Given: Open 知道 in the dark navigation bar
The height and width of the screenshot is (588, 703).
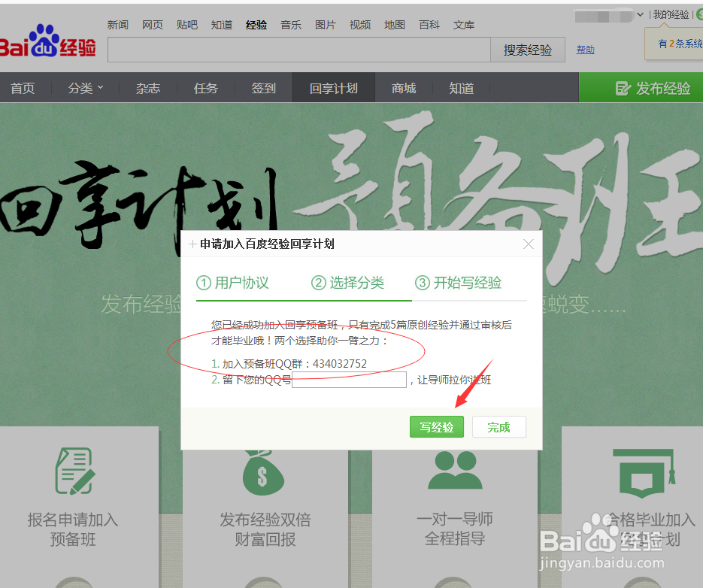Looking at the screenshot, I should tap(462, 88).
